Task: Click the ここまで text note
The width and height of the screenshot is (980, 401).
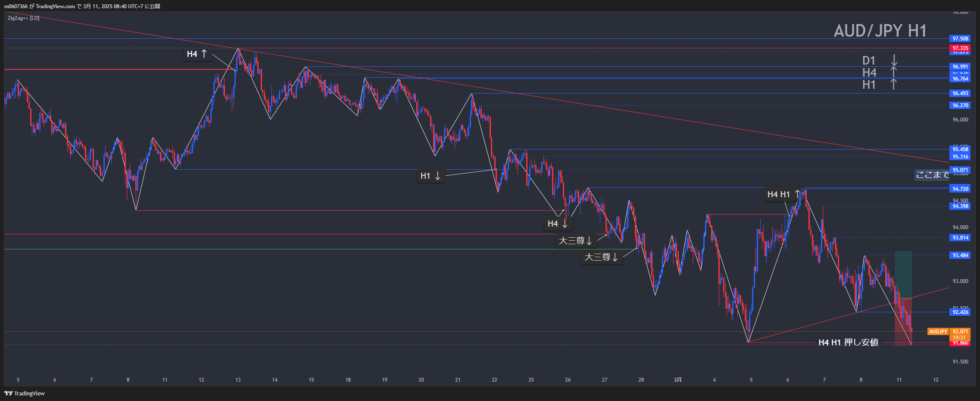Action: [x=932, y=174]
